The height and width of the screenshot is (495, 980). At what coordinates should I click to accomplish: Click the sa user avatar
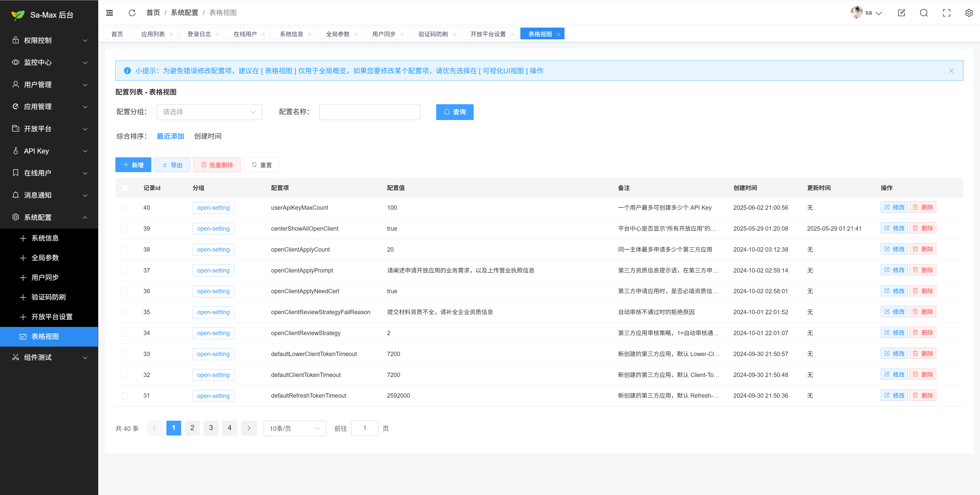coord(856,13)
